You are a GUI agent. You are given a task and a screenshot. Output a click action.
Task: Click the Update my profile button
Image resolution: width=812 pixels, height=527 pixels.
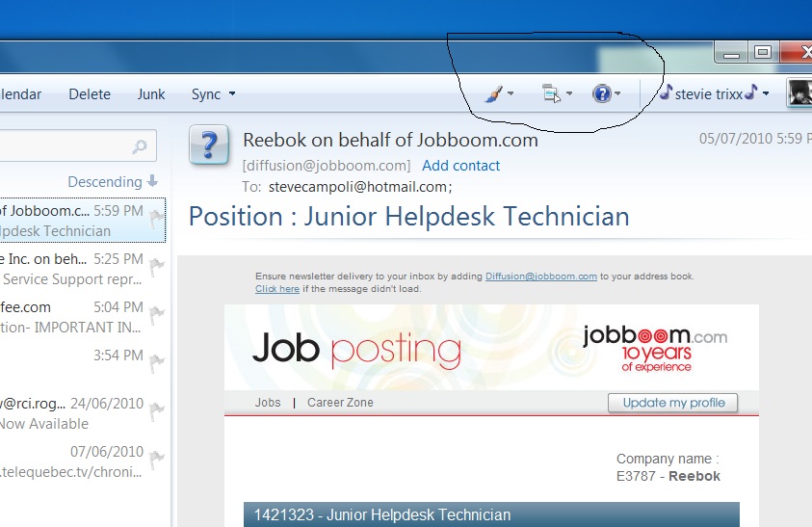click(x=672, y=403)
